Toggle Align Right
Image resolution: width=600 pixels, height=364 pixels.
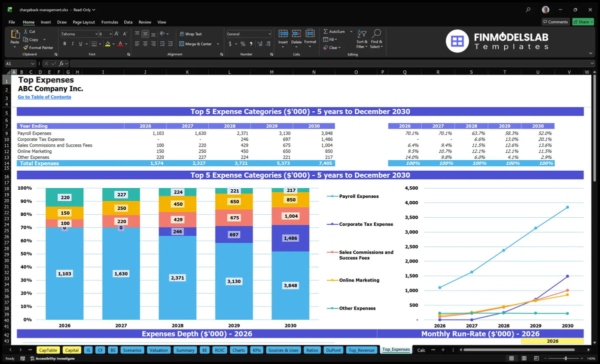pos(153,44)
